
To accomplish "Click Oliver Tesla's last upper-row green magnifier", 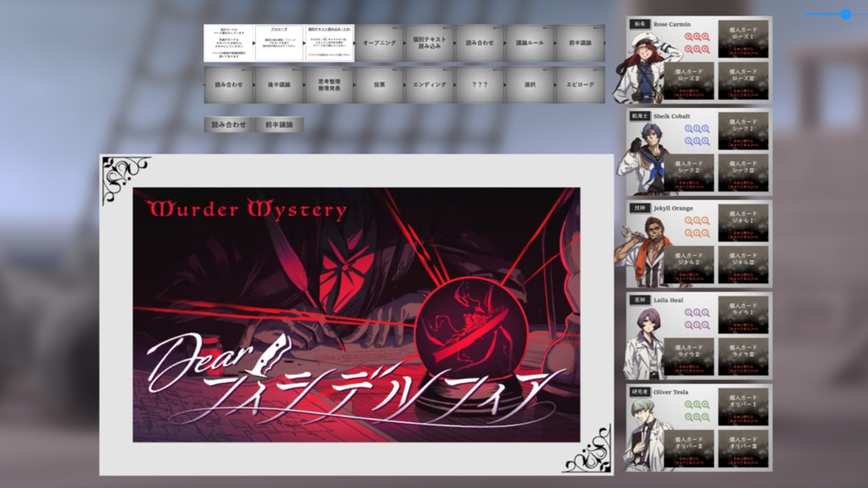I will coord(705,404).
